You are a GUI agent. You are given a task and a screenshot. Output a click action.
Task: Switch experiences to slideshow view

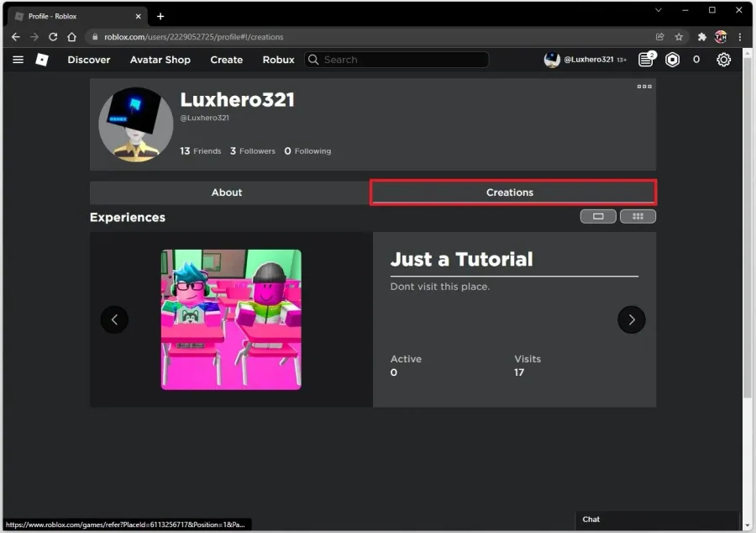point(598,217)
